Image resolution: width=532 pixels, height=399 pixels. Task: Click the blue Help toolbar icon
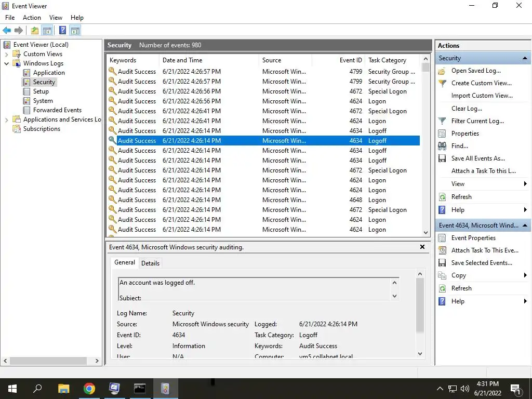click(x=62, y=31)
